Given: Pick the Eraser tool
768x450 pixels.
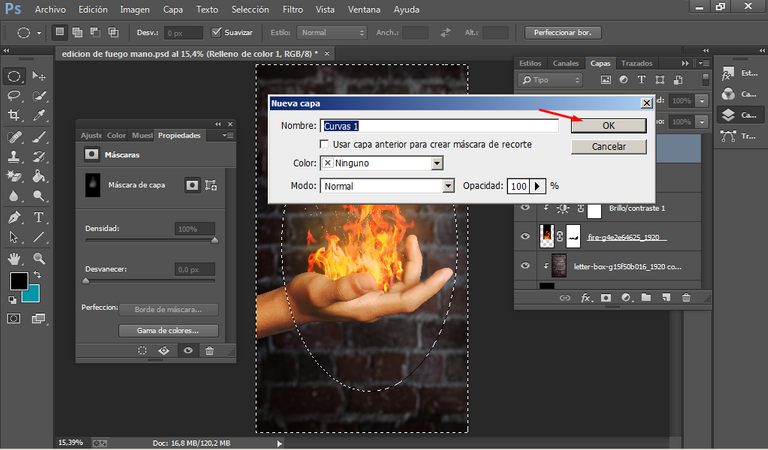Looking at the screenshot, I should tap(14, 176).
